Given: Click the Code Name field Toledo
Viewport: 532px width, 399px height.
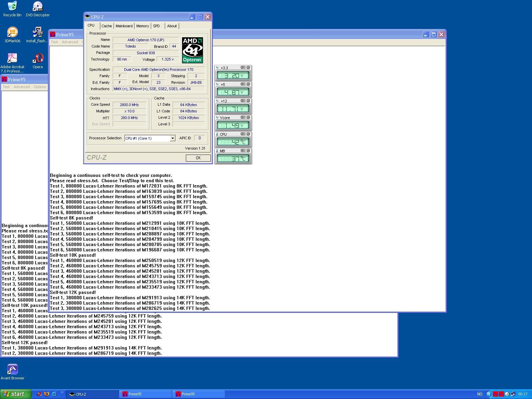Looking at the screenshot, I should click(130, 46).
